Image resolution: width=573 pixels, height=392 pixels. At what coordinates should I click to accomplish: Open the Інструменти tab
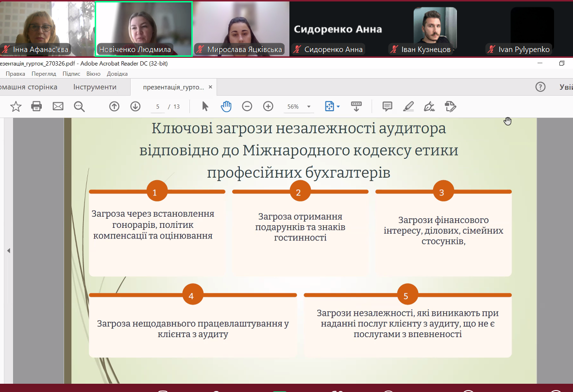[95, 87]
